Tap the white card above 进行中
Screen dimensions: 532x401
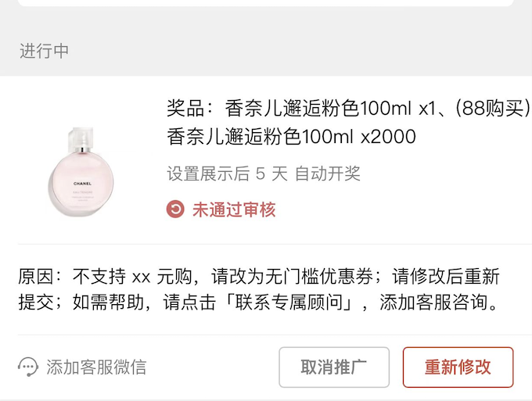point(266,3)
